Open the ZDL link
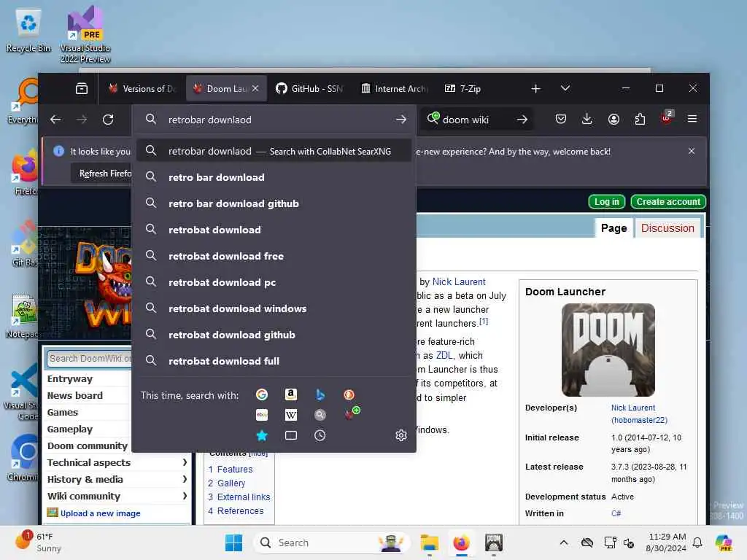The image size is (747, 560). pos(444,355)
